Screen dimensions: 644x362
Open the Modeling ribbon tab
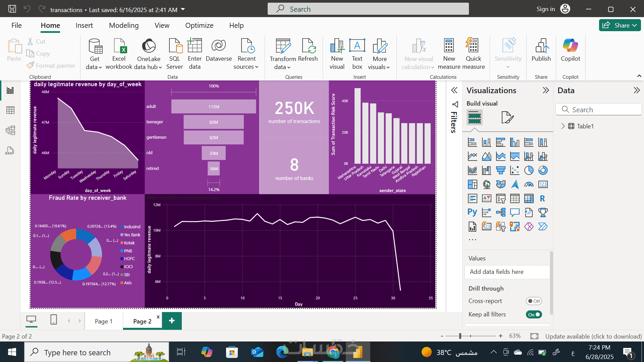click(x=124, y=25)
